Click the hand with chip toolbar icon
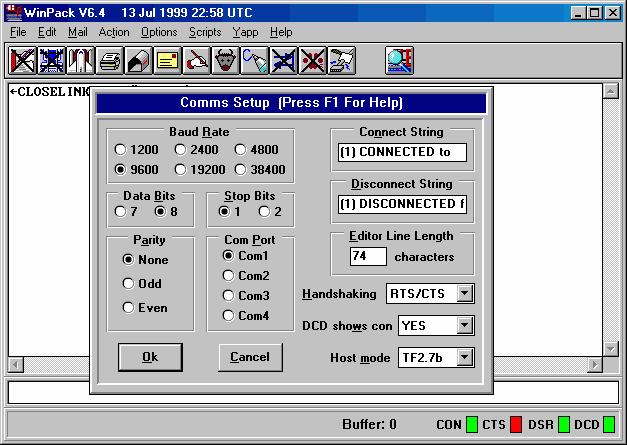 pos(341,61)
